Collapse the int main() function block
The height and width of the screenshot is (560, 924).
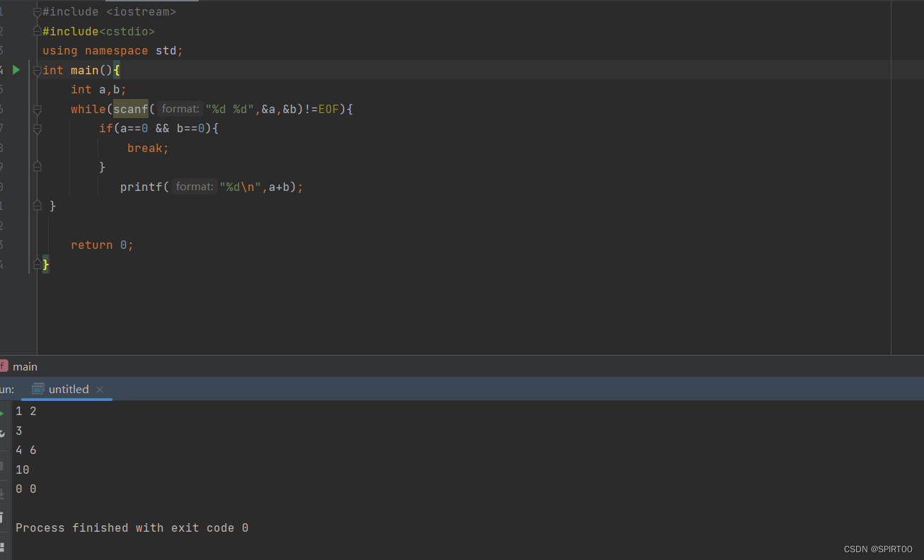click(37, 70)
